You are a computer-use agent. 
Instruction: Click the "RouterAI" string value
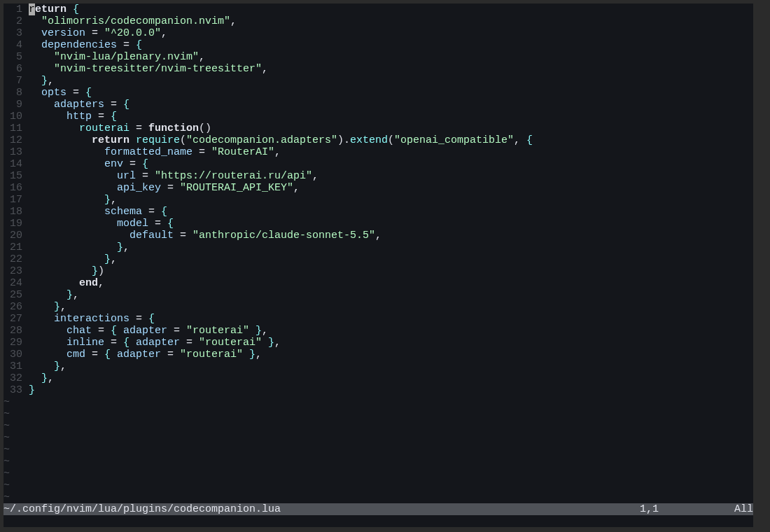click(243, 151)
